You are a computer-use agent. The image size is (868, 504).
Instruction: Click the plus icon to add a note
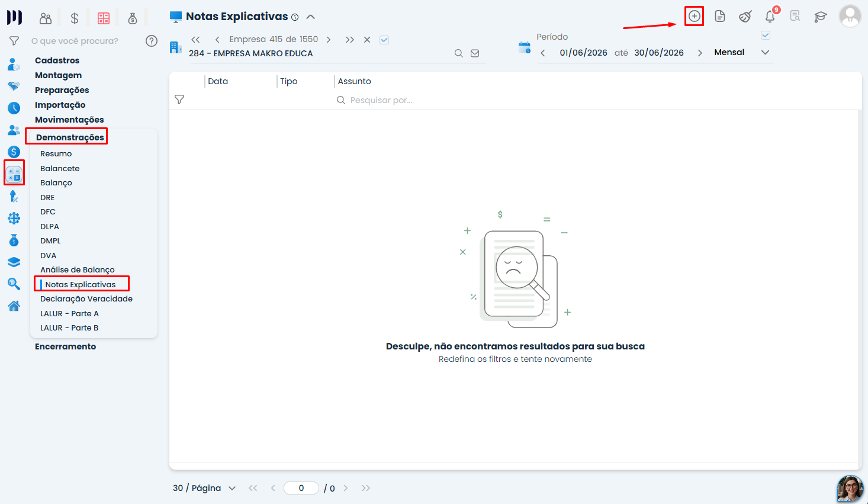pos(694,16)
